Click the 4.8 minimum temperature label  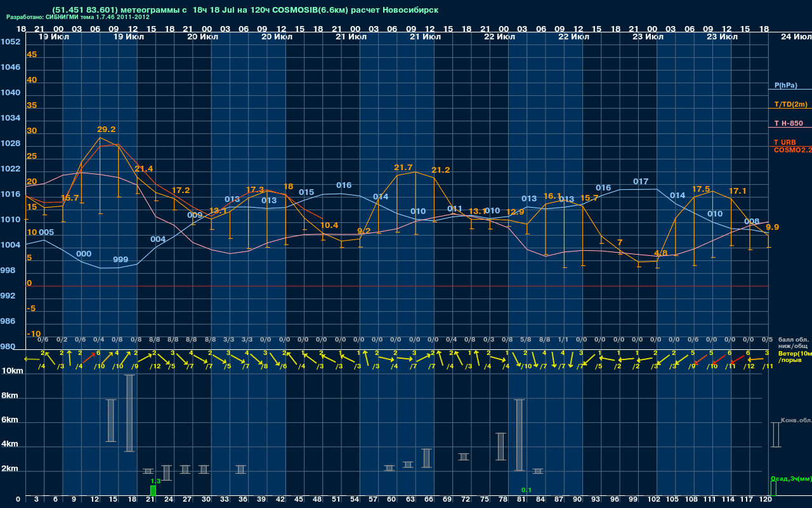660,253
